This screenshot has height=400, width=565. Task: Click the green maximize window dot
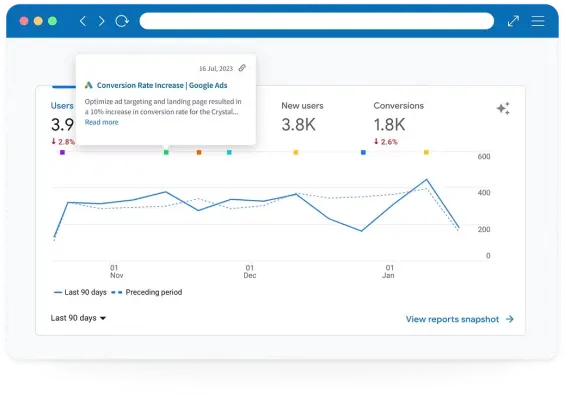(53, 21)
